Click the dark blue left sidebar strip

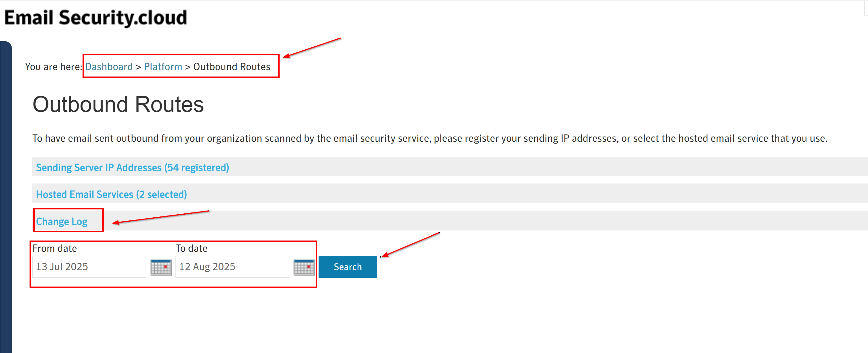[x=6, y=195]
